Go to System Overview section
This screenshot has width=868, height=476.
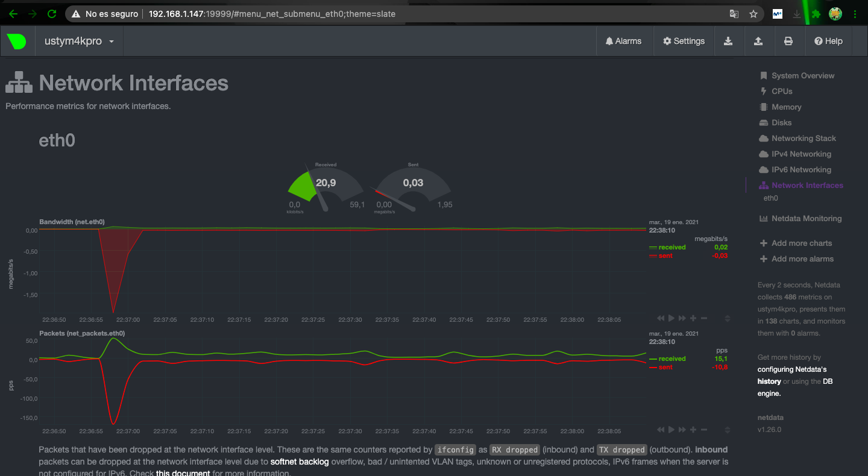coord(802,76)
